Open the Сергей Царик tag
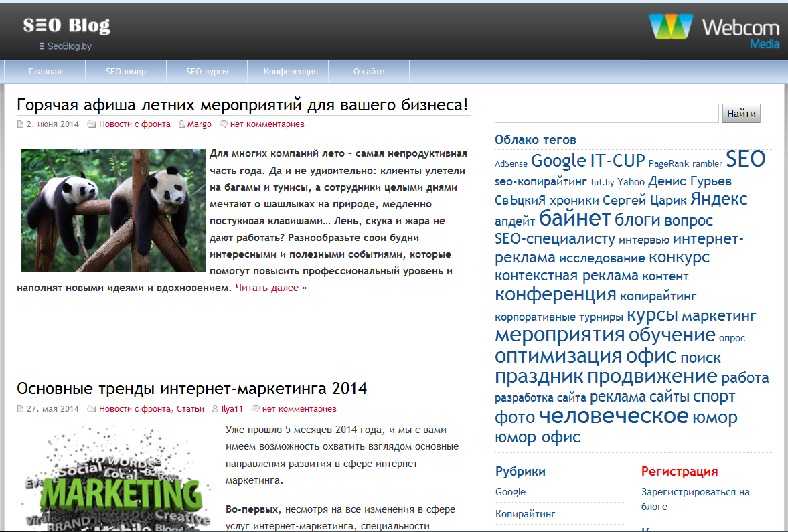This screenshot has height=532, width=788. (644, 201)
